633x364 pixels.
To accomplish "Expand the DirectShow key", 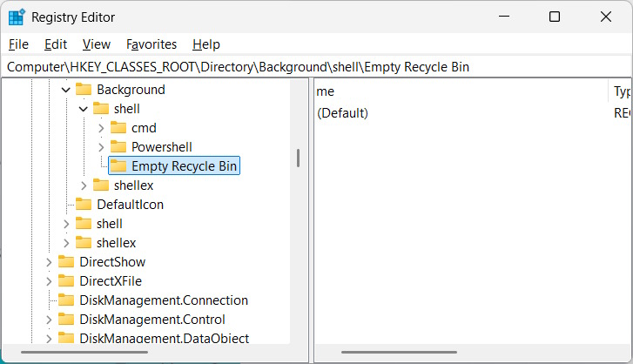I will [49, 262].
